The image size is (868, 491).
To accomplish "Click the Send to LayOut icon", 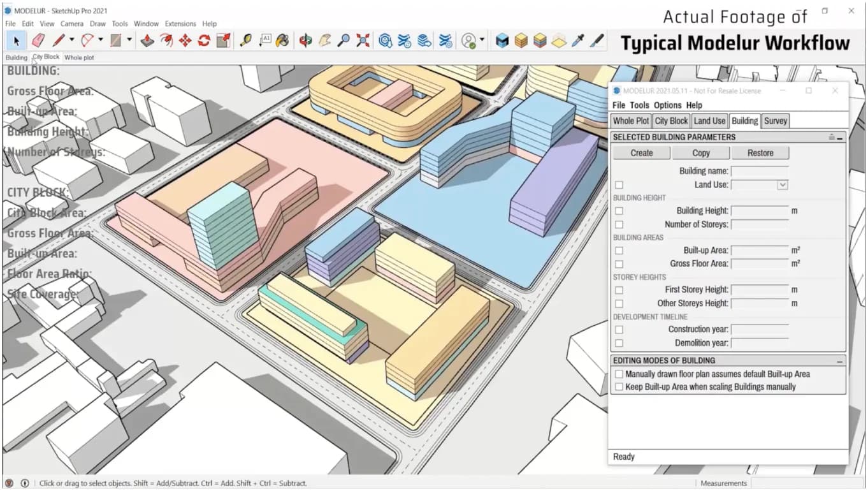I will click(x=424, y=41).
